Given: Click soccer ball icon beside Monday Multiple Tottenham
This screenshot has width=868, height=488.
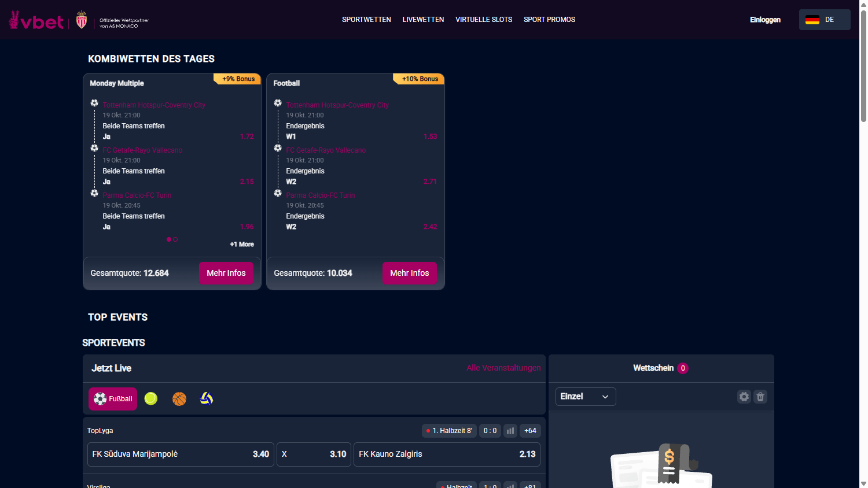Looking at the screenshot, I should pyautogui.click(x=94, y=103).
